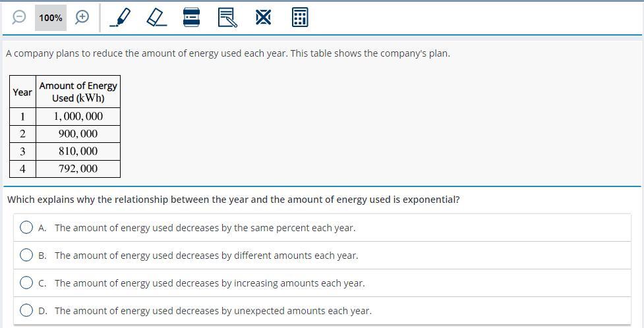Select the eraser tool
644x328 pixels.
click(156, 18)
